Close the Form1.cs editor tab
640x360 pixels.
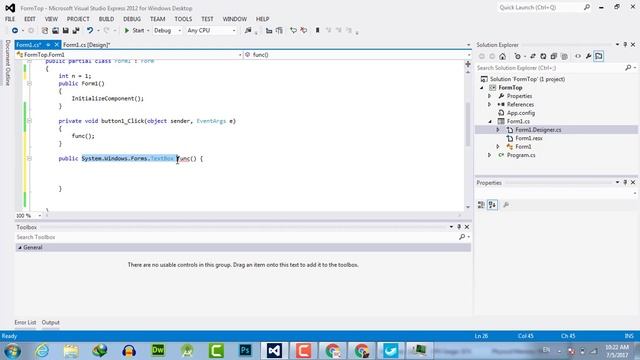point(57,45)
